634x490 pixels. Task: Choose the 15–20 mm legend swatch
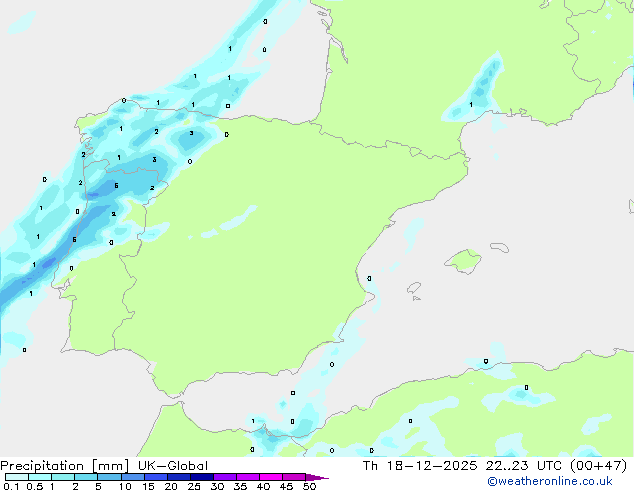tap(155, 477)
